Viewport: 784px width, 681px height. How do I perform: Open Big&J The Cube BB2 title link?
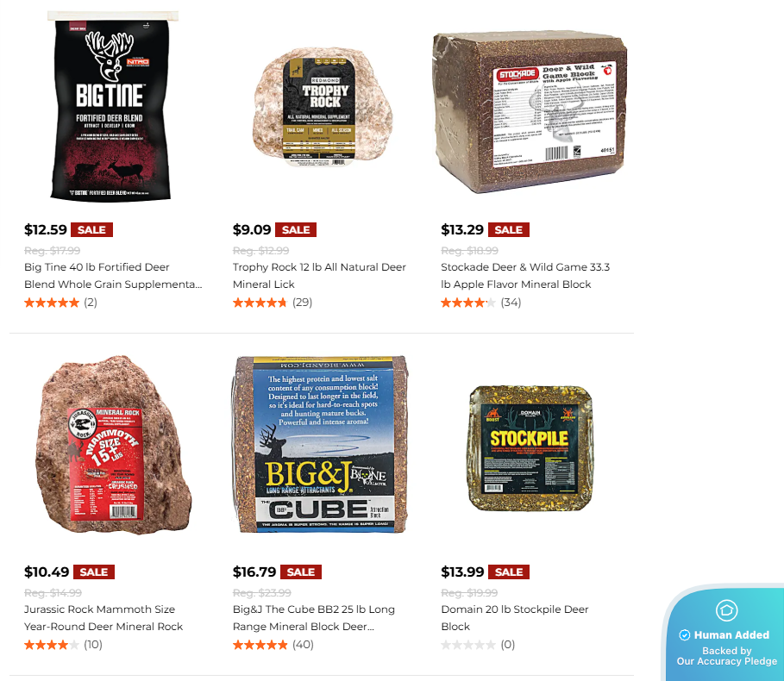click(x=313, y=618)
